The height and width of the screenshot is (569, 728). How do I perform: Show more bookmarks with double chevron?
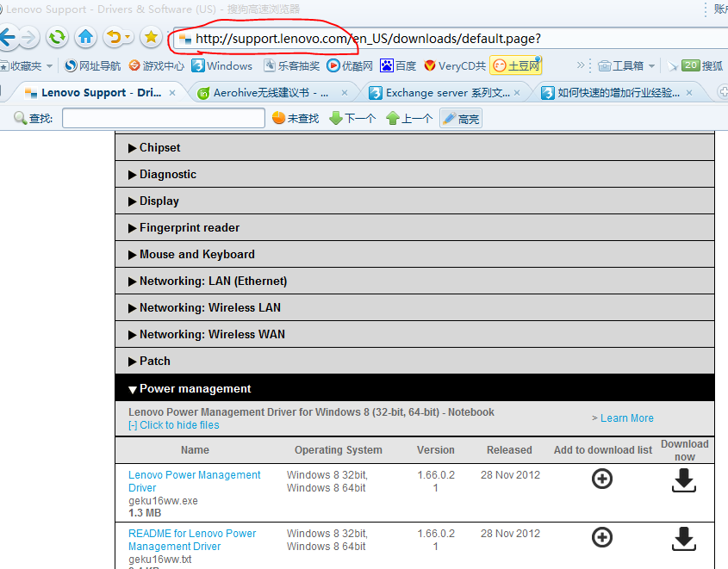coord(581,65)
